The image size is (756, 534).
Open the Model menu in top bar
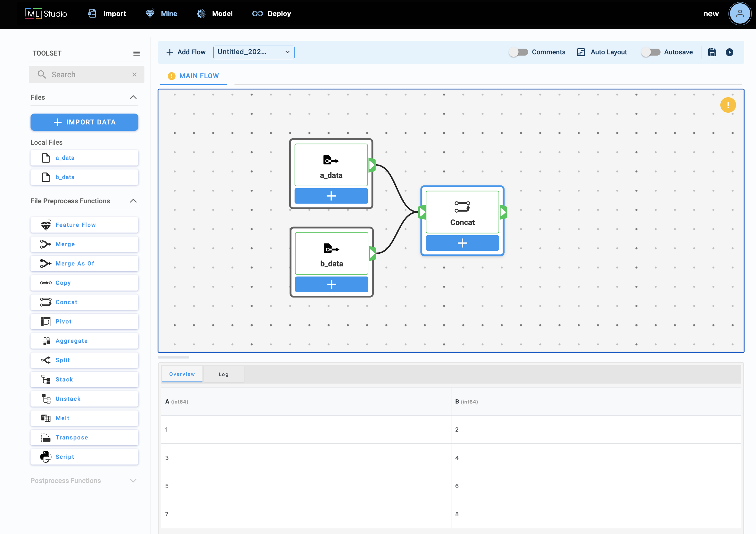pyautogui.click(x=215, y=14)
